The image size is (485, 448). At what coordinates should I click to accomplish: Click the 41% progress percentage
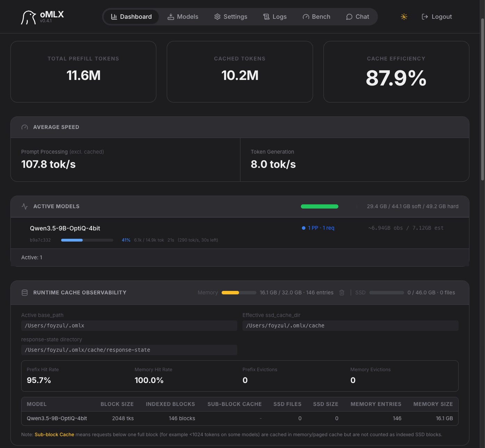point(126,240)
